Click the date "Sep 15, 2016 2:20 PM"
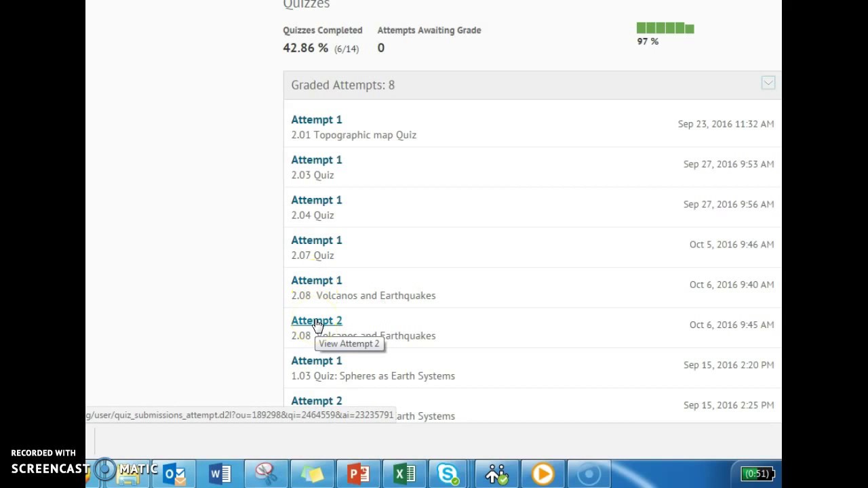 tap(728, 365)
